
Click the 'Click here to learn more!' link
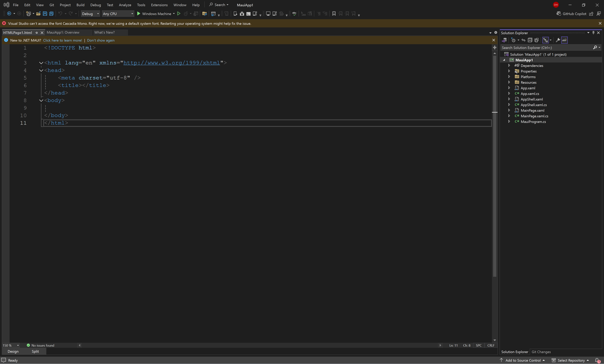63,40
